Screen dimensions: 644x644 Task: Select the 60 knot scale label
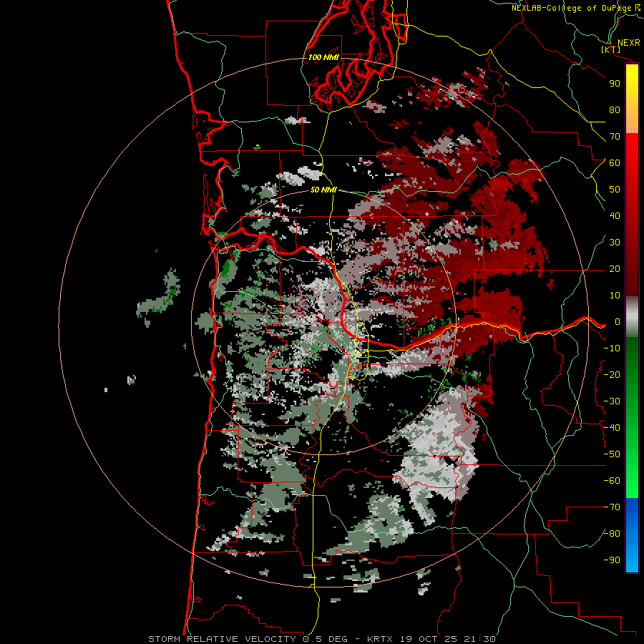(615, 163)
